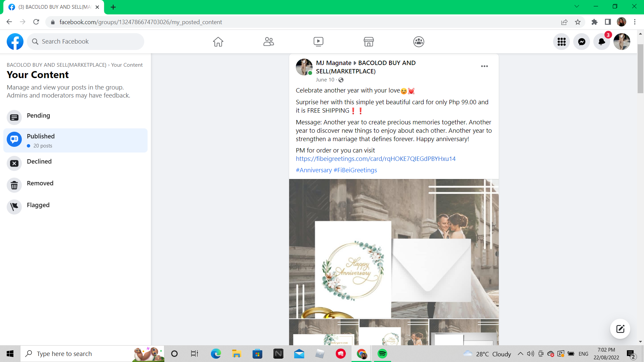The height and width of the screenshot is (362, 644).
Task: Open the nine-dot Facebook menu
Action: [x=561, y=42]
